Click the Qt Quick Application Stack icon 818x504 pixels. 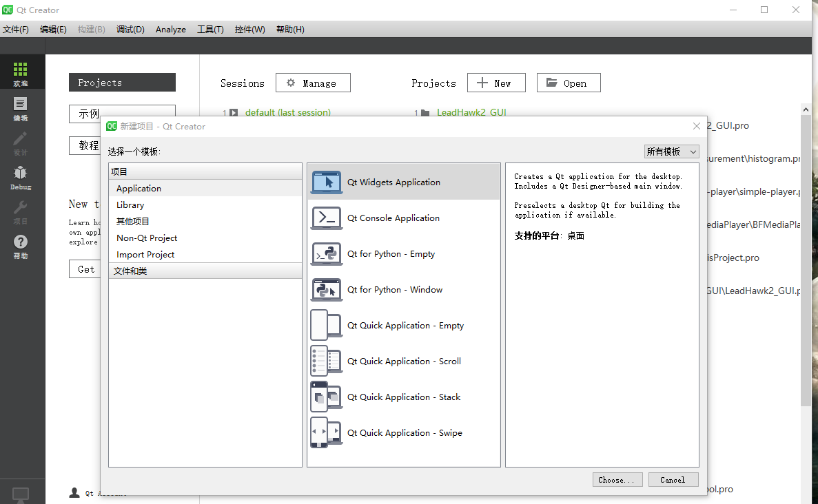pyautogui.click(x=327, y=397)
